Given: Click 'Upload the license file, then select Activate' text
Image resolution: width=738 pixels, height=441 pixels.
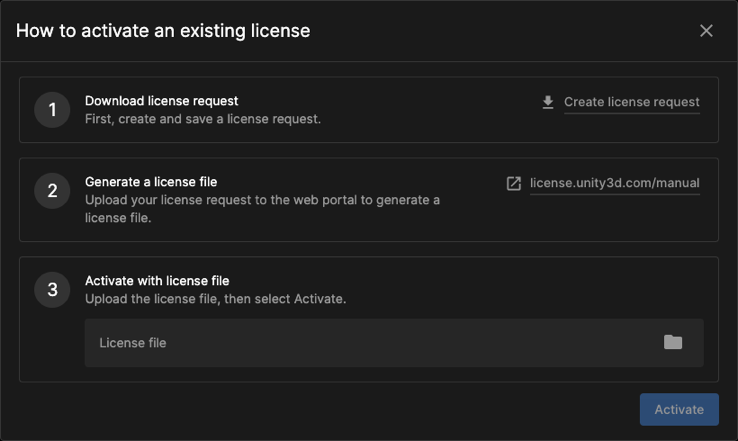Looking at the screenshot, I should click(x=215, y=299).
